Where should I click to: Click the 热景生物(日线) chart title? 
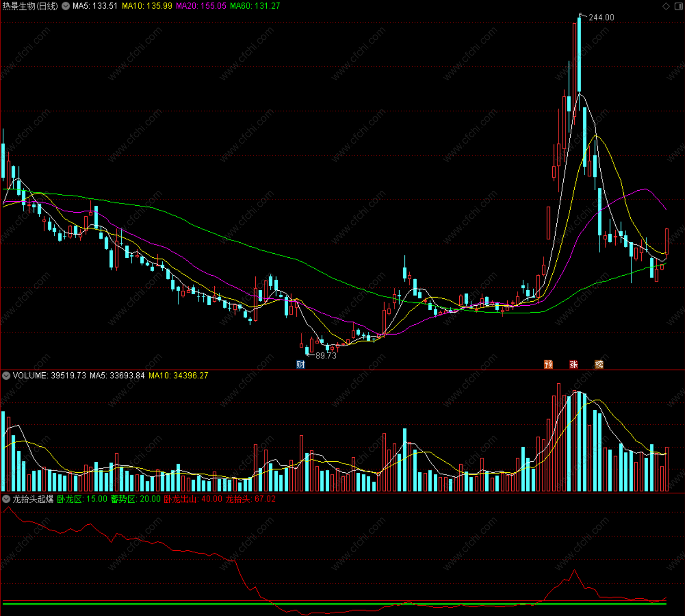click(x=31, y=6)
